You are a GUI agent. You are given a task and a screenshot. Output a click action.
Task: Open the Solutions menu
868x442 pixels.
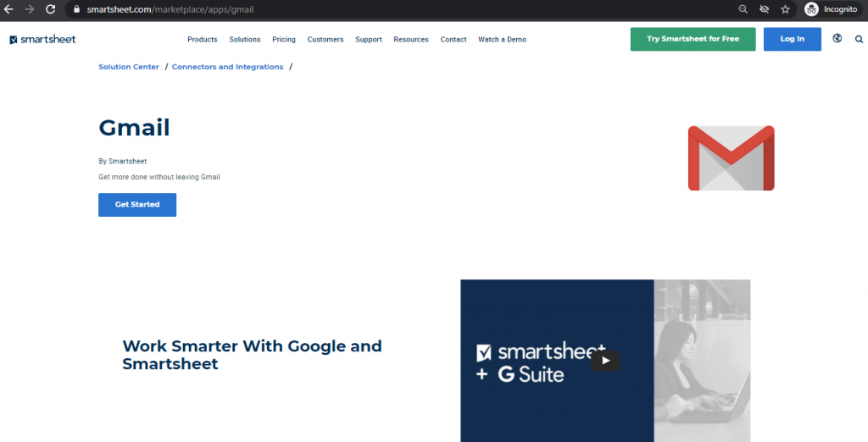[245, 39]
